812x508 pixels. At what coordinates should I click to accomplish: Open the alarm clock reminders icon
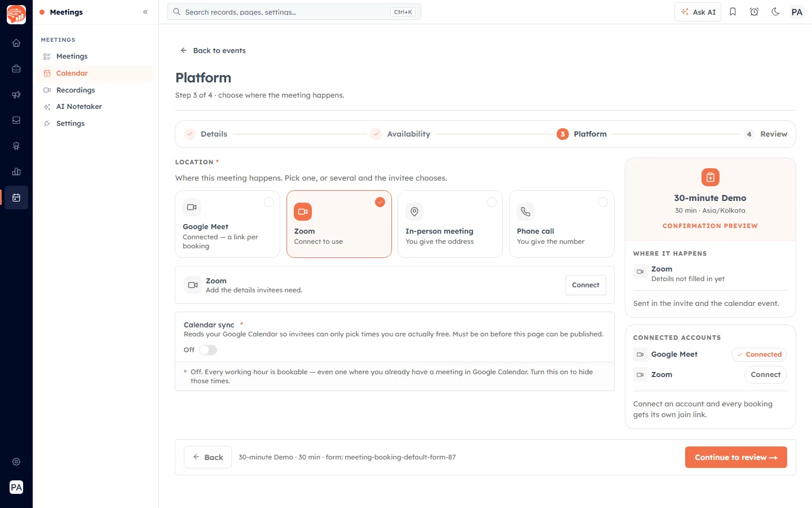pos(754,12)
